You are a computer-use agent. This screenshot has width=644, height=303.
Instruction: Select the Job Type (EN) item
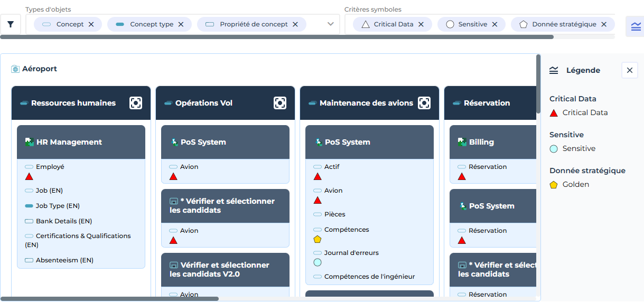[x=58, y=206]
